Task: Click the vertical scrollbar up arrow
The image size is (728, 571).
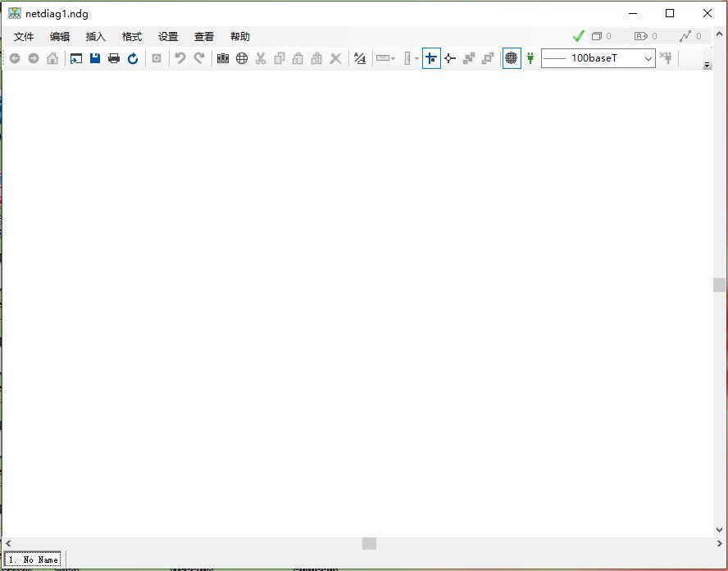Action: [x=719, y=34]
